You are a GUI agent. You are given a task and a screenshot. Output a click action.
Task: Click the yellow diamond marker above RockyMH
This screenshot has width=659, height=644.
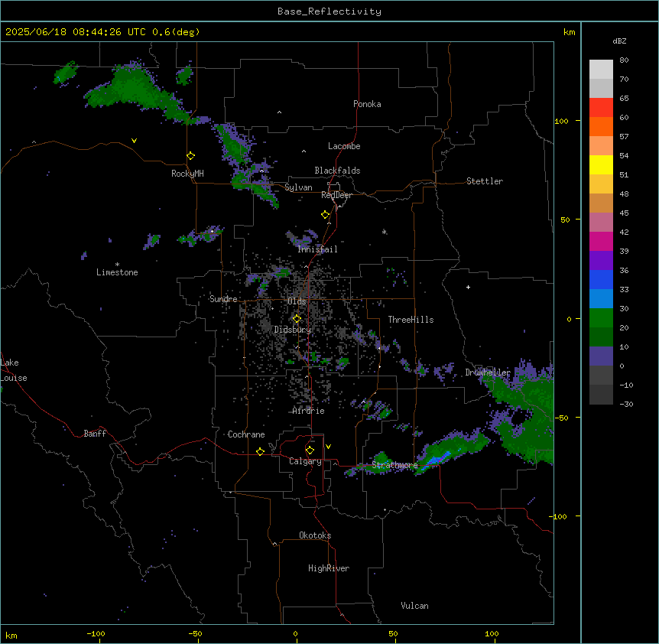190,155
